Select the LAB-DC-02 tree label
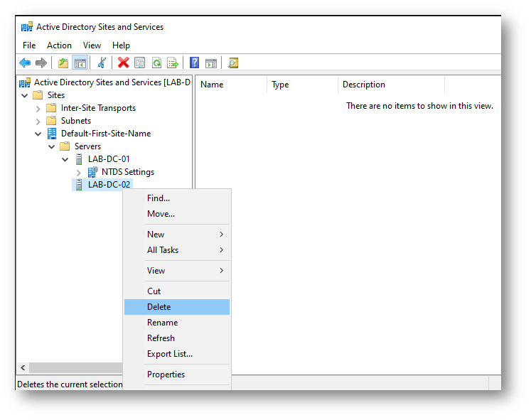 click(109, 185)
